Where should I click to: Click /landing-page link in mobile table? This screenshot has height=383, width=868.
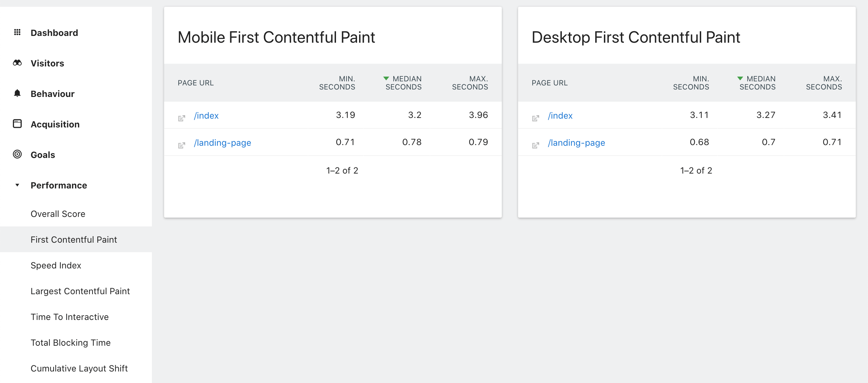click(222, 143)
